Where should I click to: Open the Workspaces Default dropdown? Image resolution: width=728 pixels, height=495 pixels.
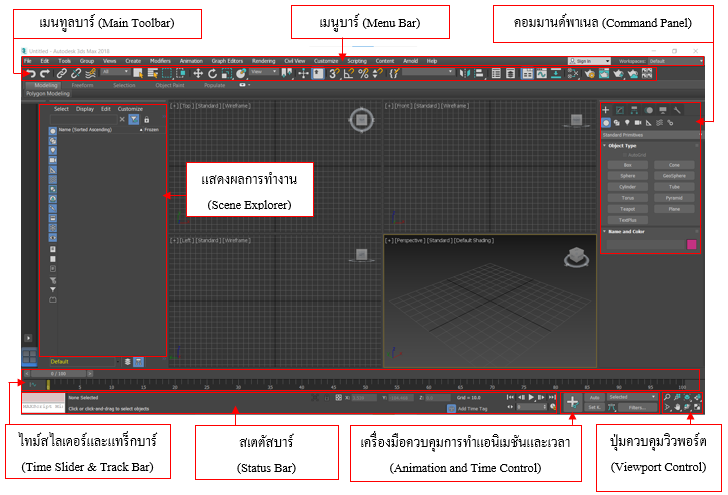coord(676,61)
